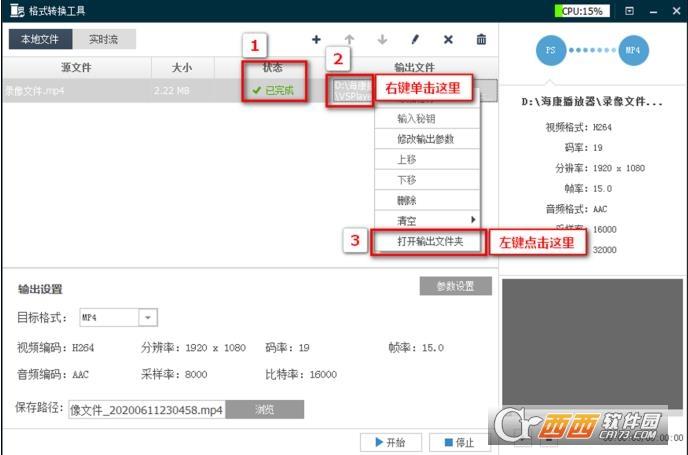Click the trash clear list icon

click(481, 39)
